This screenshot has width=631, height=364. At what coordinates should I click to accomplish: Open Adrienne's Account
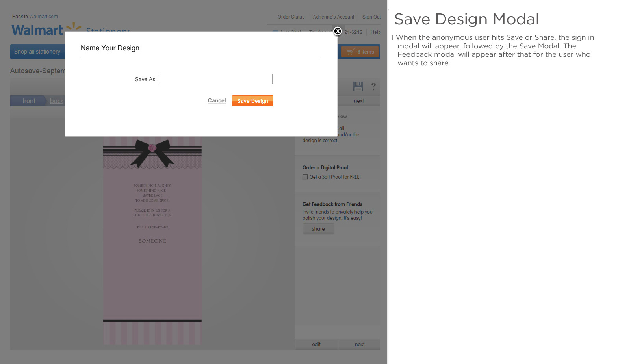click(x=333, y=17)
